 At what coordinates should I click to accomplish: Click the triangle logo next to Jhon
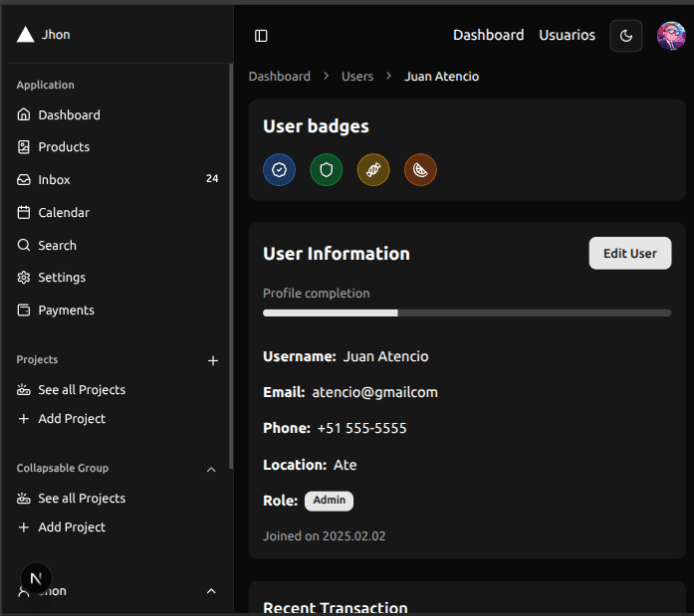pos(25,35)
